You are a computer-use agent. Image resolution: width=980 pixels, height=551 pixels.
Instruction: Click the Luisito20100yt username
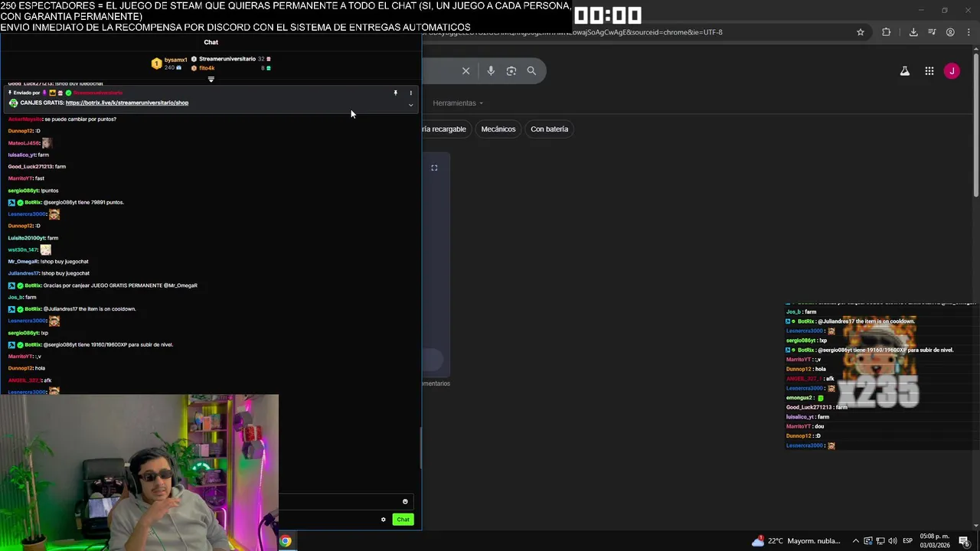tap(27, 238)
